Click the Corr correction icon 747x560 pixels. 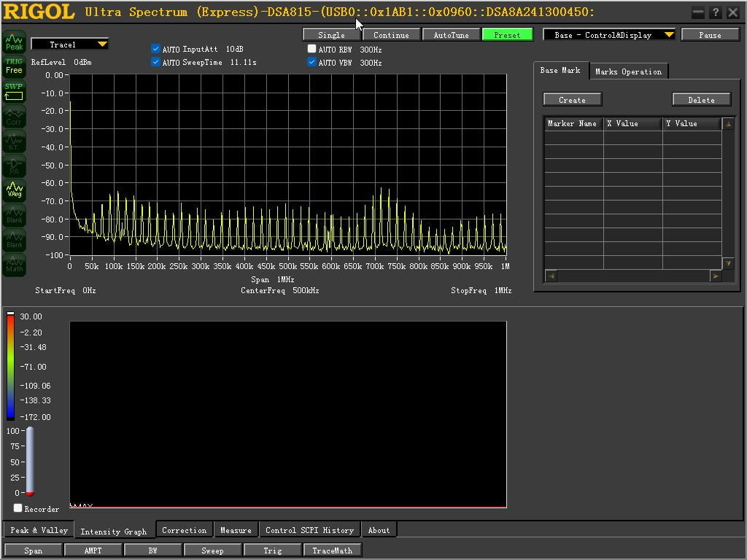click(15, 116)
